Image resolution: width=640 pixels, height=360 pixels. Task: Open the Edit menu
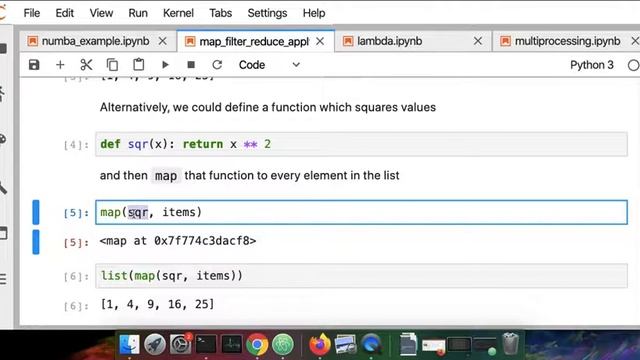click(x=64, y=13)
